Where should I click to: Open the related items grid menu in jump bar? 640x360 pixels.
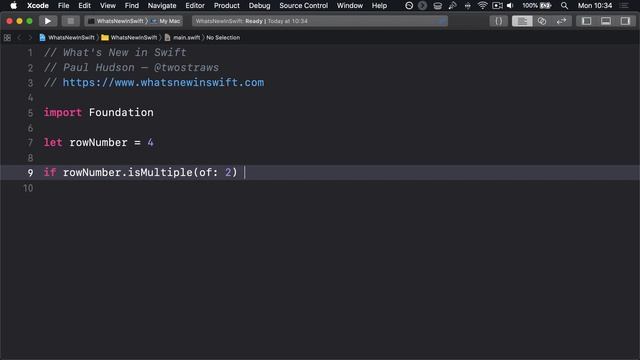click(x=7, y=38)
